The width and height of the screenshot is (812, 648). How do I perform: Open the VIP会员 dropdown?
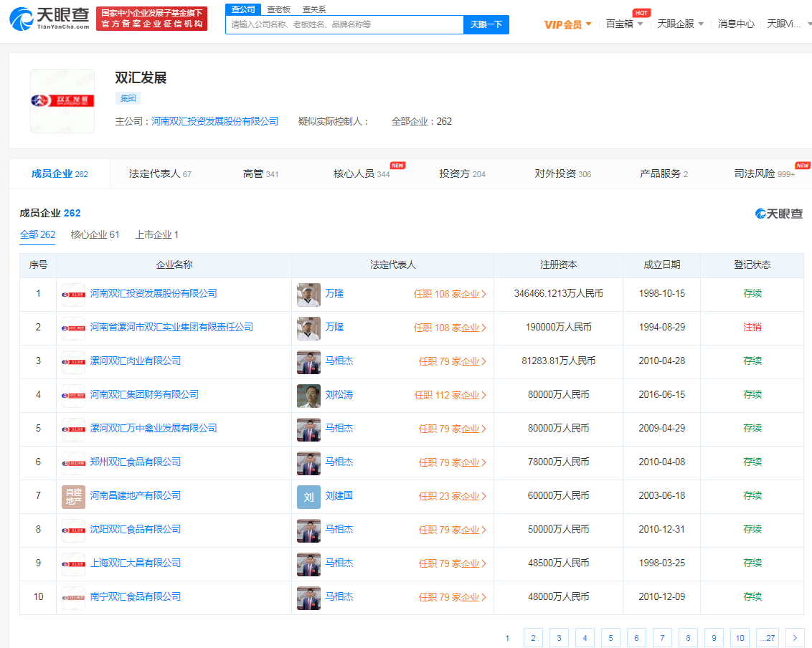point(567,24)
